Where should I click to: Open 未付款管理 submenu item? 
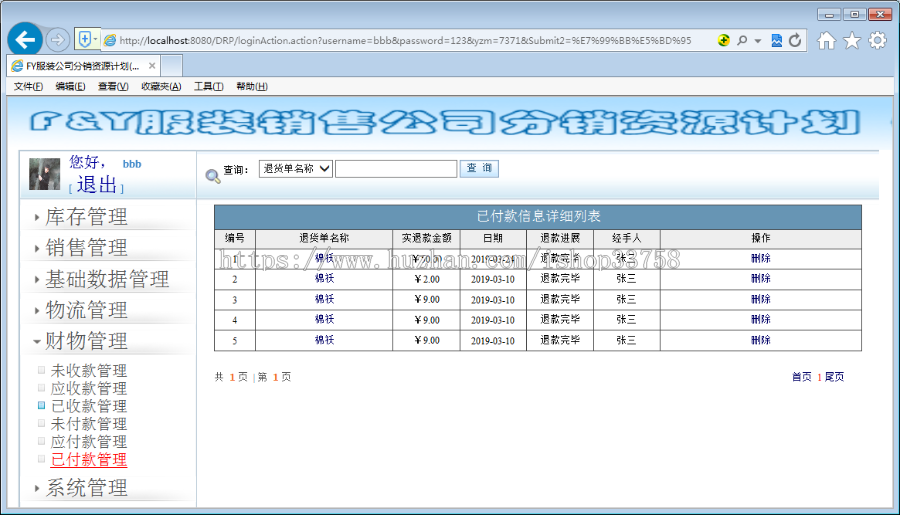(x=89, y=424)
